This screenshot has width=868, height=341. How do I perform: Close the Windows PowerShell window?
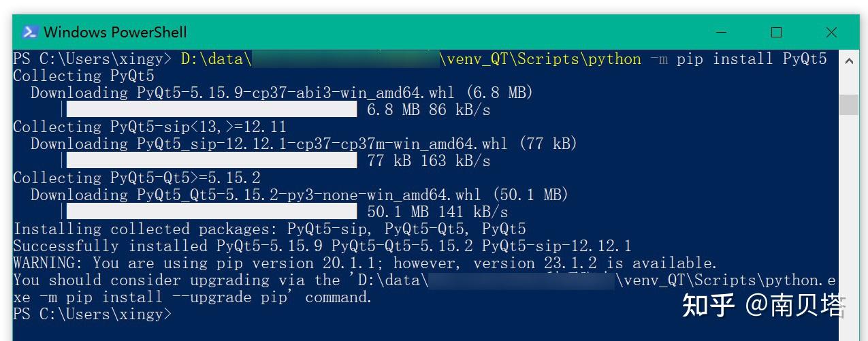pos(831,32)
